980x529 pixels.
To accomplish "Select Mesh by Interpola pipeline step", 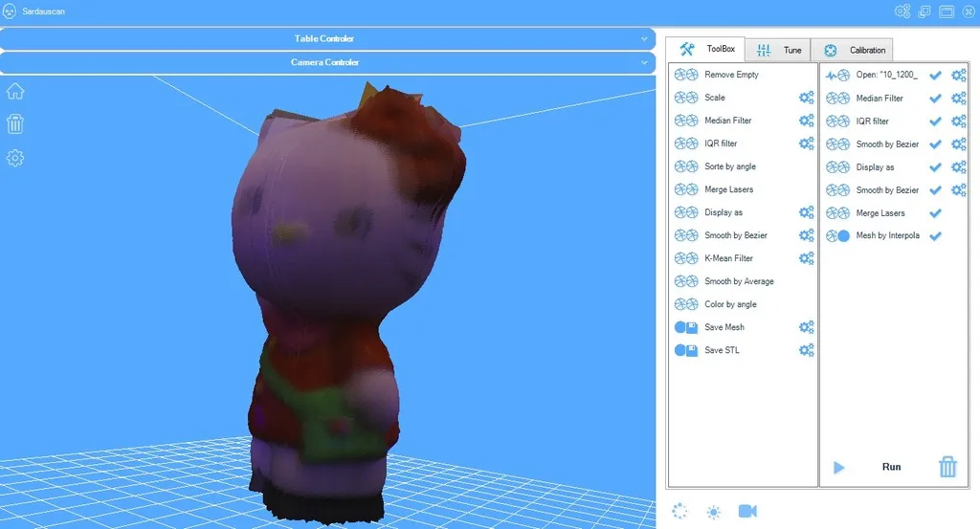I will (x=887, y=235).
